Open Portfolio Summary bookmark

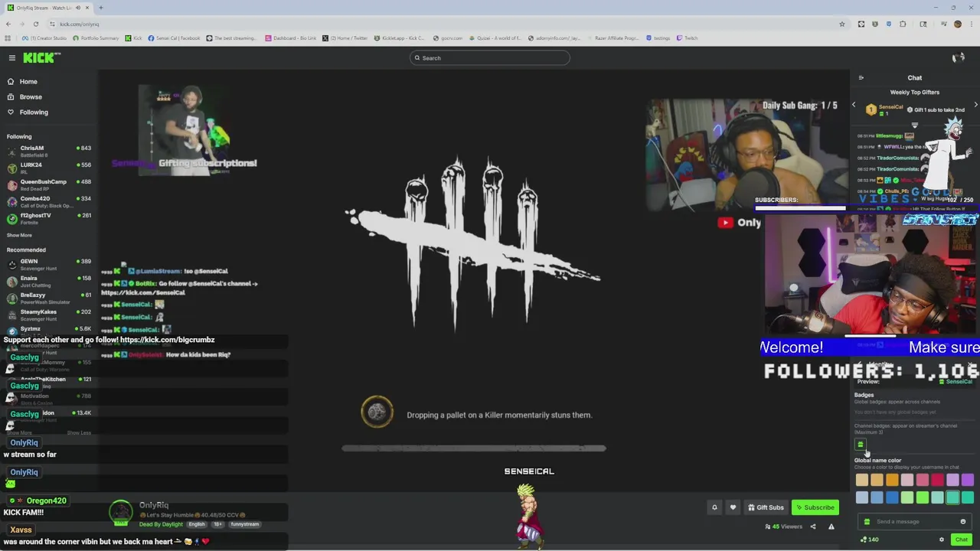[x=96, y=37]
